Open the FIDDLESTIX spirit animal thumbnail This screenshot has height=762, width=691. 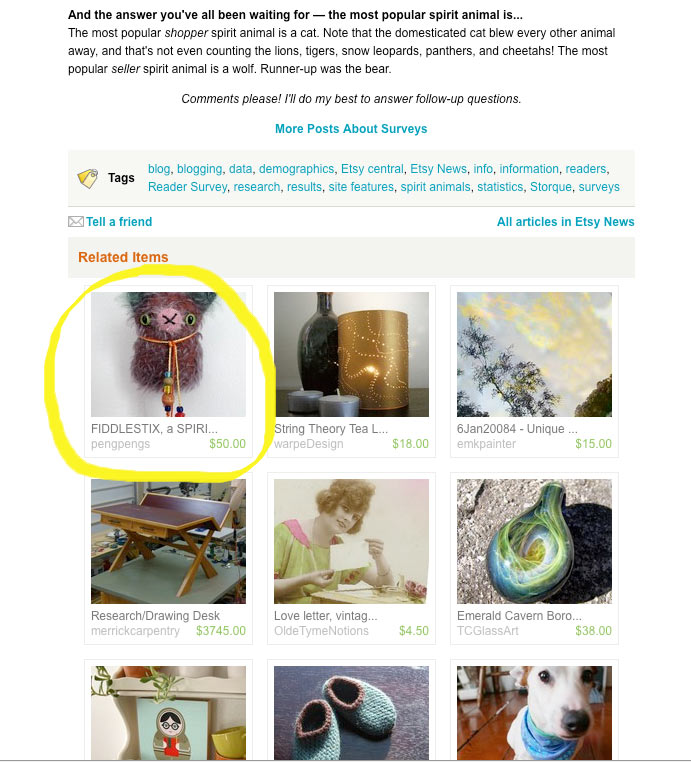(x=168, y=354)
